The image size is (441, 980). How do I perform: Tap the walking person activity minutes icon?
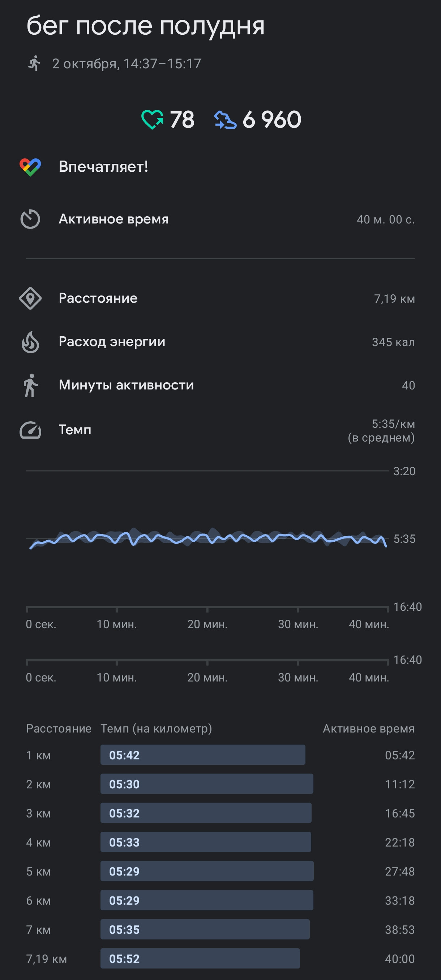(x=30, y=385)
